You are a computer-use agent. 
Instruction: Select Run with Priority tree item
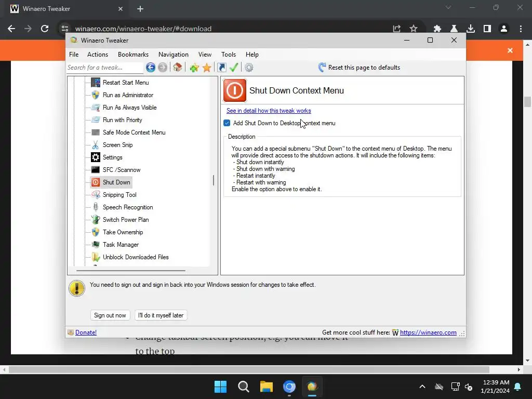point(123,120)
